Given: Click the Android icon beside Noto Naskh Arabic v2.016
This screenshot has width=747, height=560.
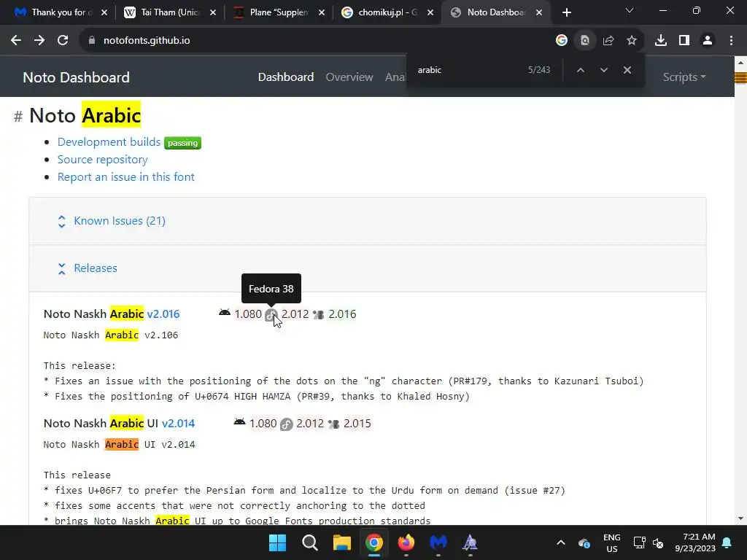Looking at the screenshot, I should click(225, 313).
